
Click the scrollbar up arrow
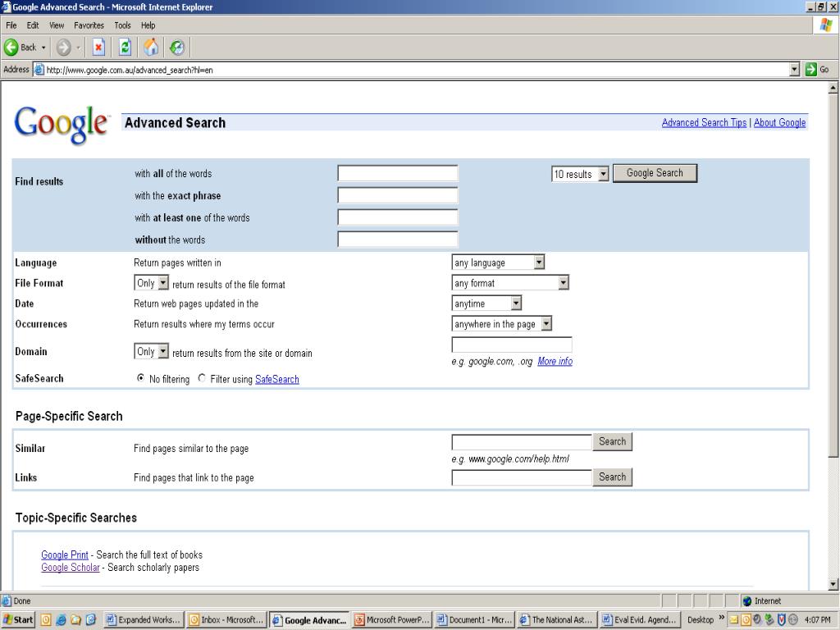[833, 88]
